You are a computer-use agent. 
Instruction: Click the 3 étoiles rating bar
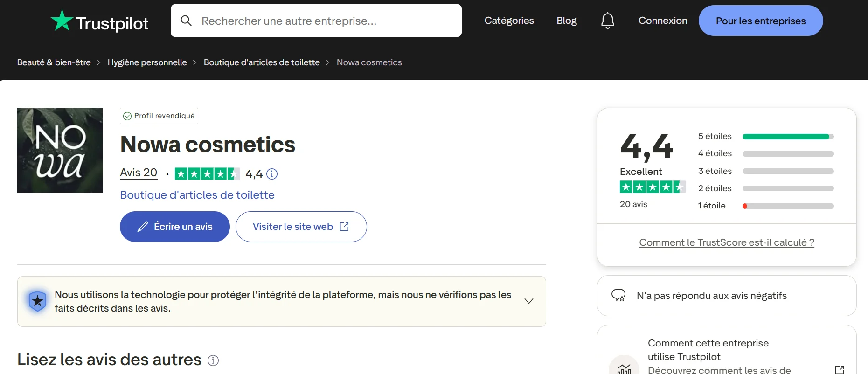[x=788, y=171]
